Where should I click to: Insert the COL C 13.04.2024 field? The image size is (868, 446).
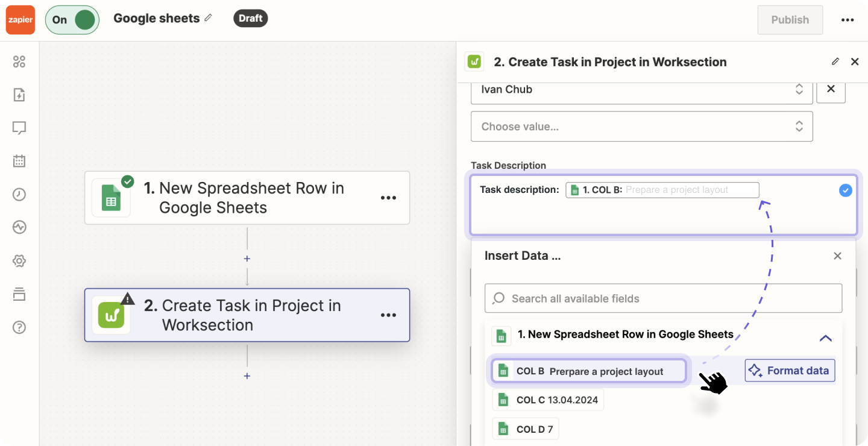547,399
